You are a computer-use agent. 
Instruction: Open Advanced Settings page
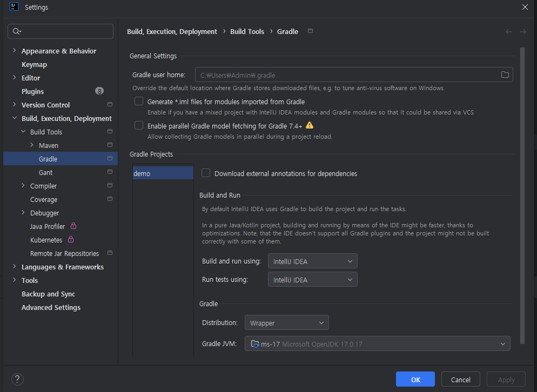point(51,307)
